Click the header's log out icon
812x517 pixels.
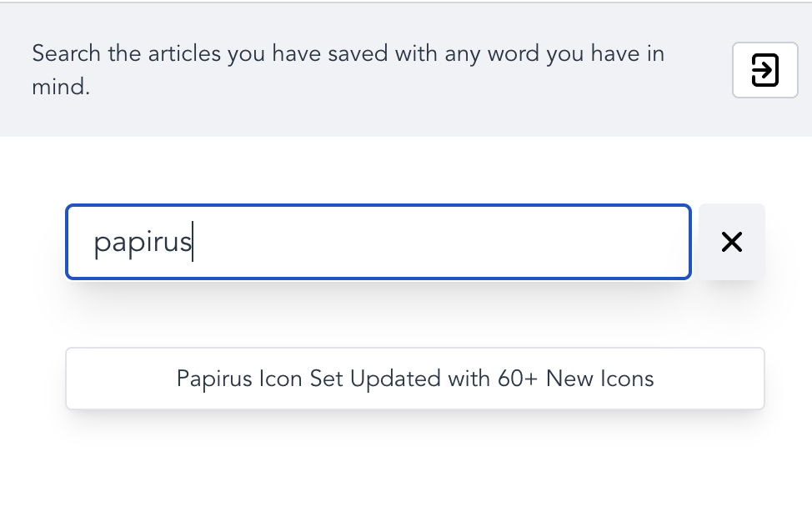(x=764, y=70)
